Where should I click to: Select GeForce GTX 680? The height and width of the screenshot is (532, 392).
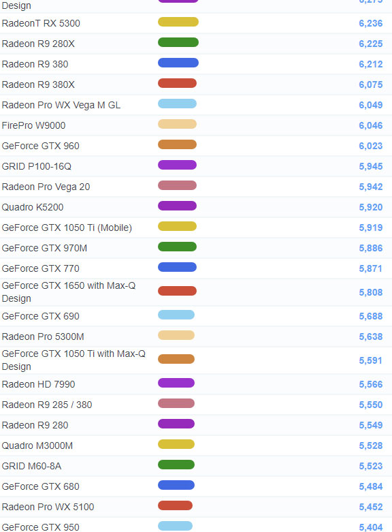click(x=40, y=486)
